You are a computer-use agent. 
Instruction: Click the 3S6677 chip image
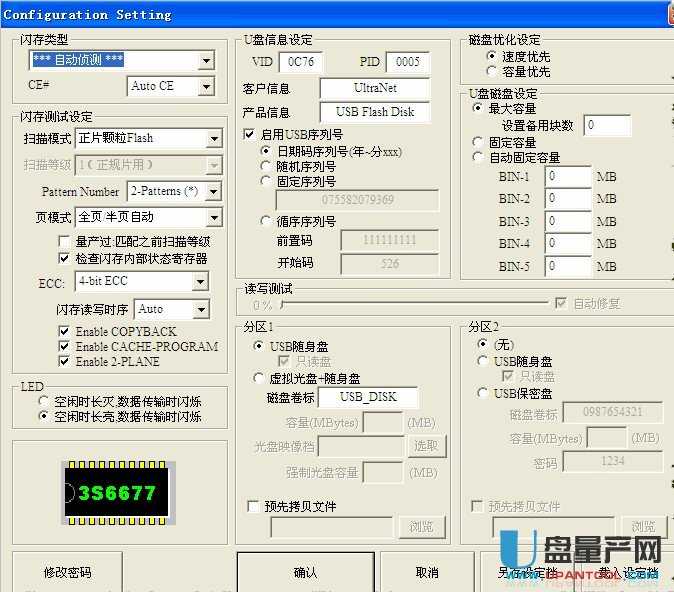pos(118,493)
